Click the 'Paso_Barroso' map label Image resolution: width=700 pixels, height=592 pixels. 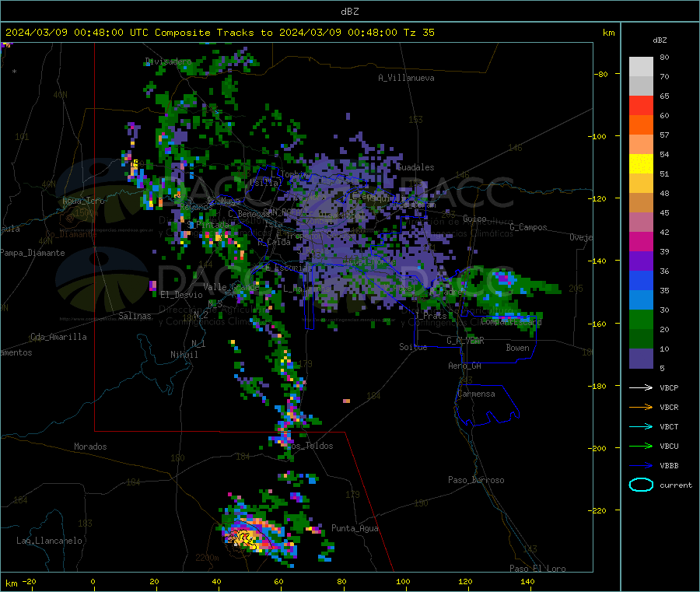476,481
